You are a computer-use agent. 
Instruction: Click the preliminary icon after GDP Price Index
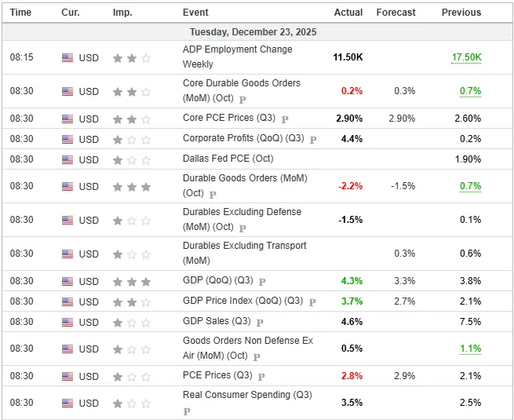312,301
